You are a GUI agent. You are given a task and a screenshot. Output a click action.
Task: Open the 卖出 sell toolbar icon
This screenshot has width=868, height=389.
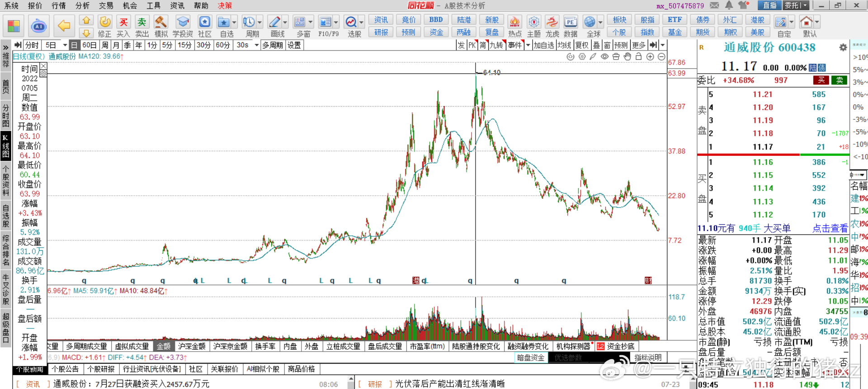tap(142, 27)
